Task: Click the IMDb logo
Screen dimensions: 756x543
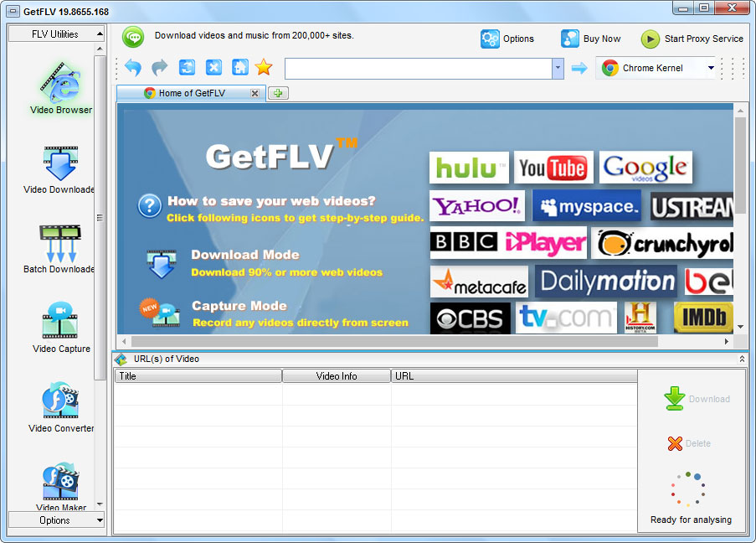Action: point(703,318)
